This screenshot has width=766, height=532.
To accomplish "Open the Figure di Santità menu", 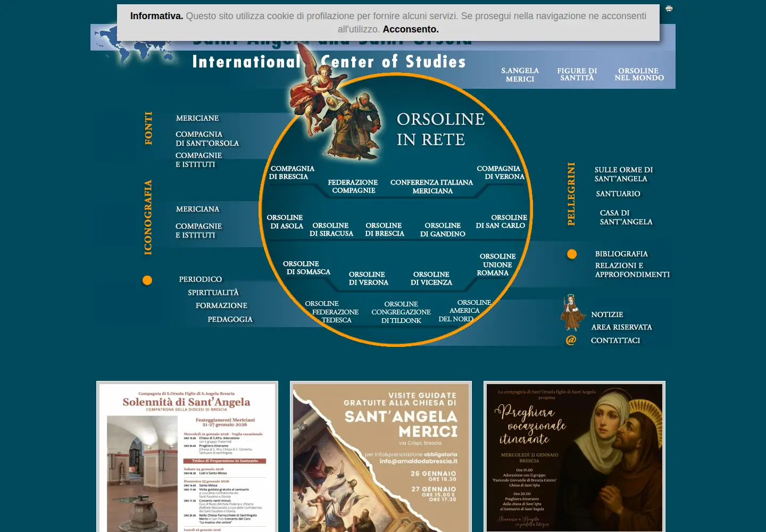I will click(577, 74).
